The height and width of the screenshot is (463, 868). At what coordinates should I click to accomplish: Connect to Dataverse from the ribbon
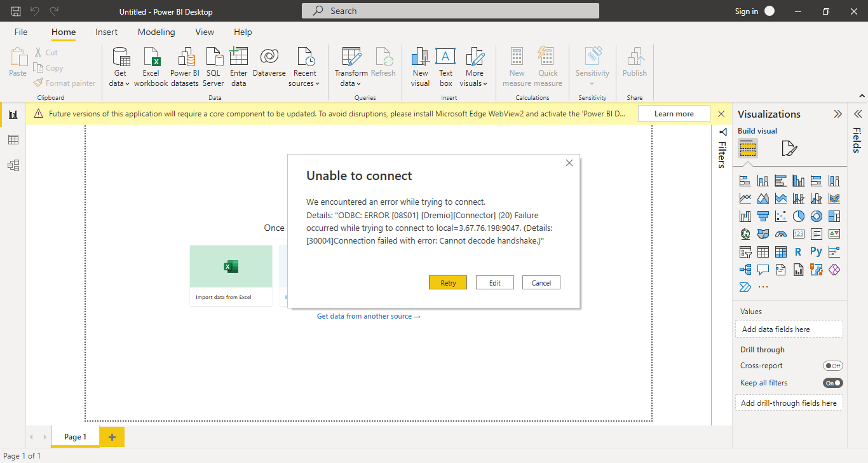click(269, 62)
